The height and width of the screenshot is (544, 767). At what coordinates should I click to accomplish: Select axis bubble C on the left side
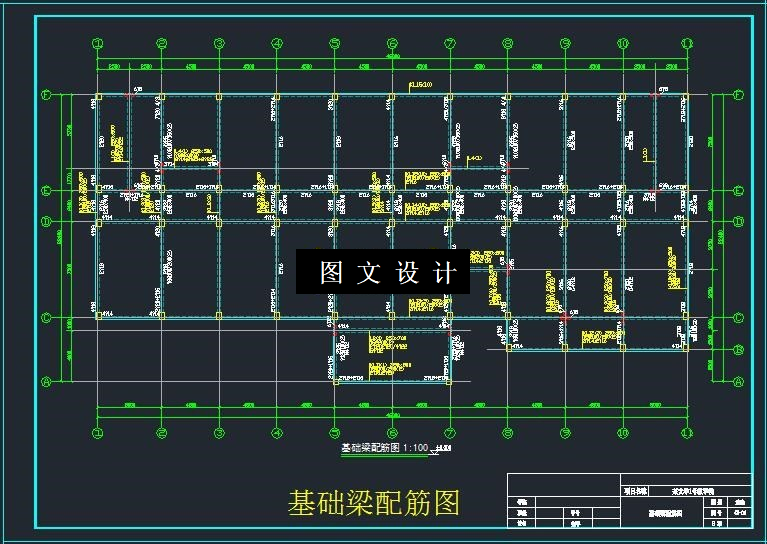coord(46,318)
